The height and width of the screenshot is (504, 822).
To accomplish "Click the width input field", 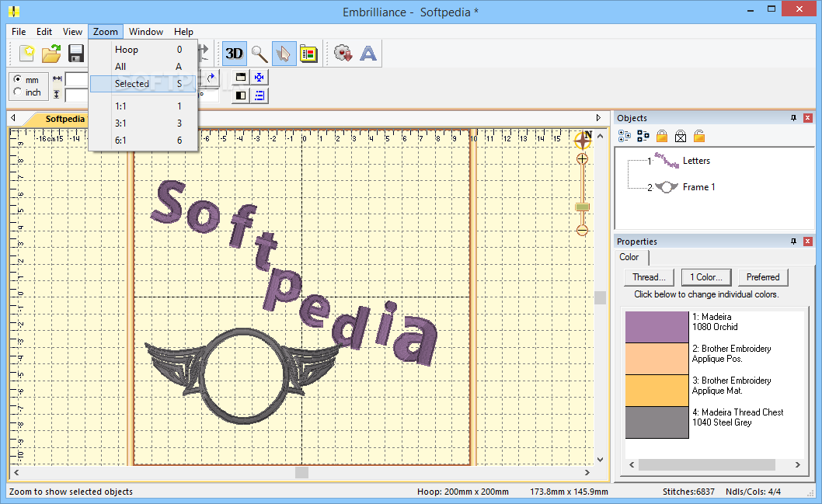I will click(x=77, y=79).
